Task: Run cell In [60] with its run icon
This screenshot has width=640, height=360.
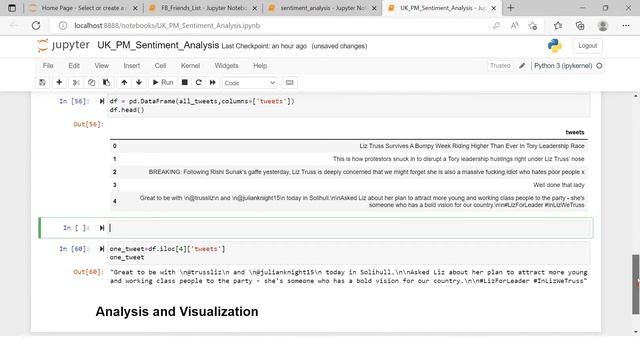Action: [102, 249]
